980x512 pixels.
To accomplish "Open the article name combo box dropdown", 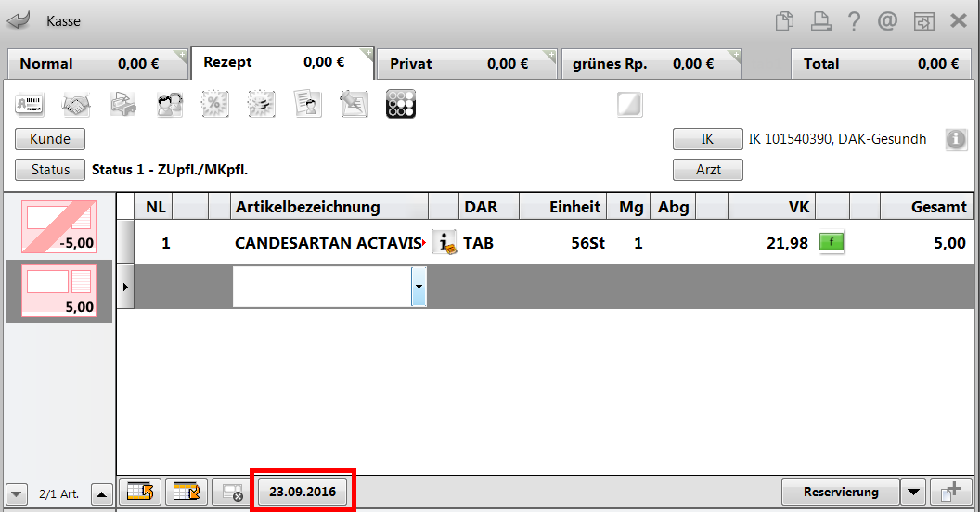I will pos(419,287).
